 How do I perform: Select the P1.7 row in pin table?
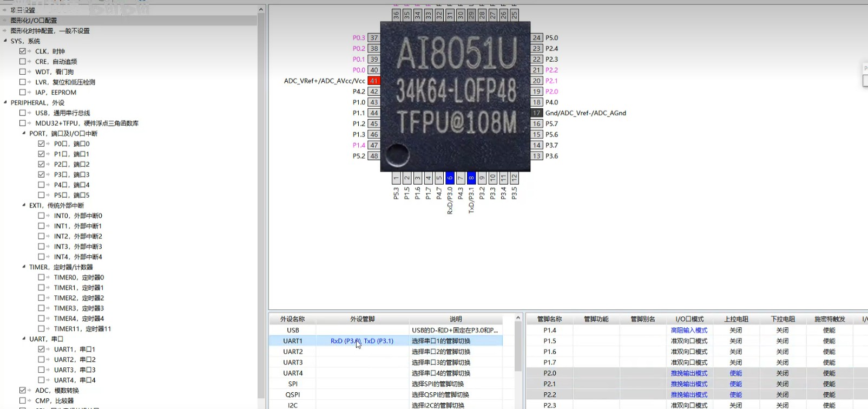point(697,362)
